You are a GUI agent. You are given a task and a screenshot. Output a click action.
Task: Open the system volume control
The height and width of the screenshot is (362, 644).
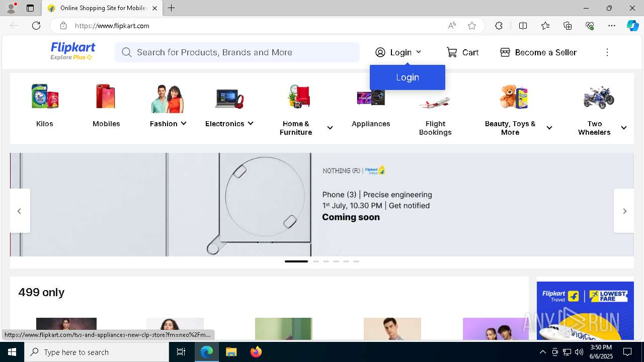pos(579,352)
